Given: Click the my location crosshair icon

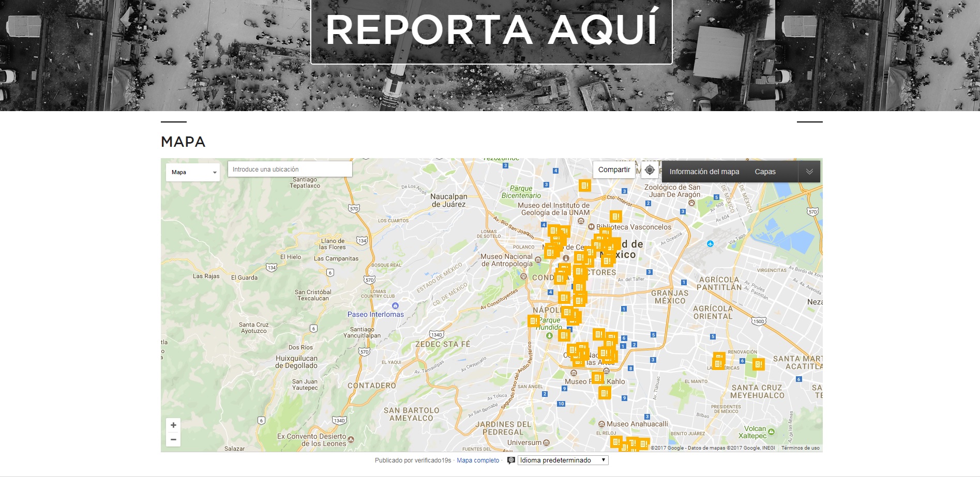Looking at the screenshot, I should (x=650, y=170).
